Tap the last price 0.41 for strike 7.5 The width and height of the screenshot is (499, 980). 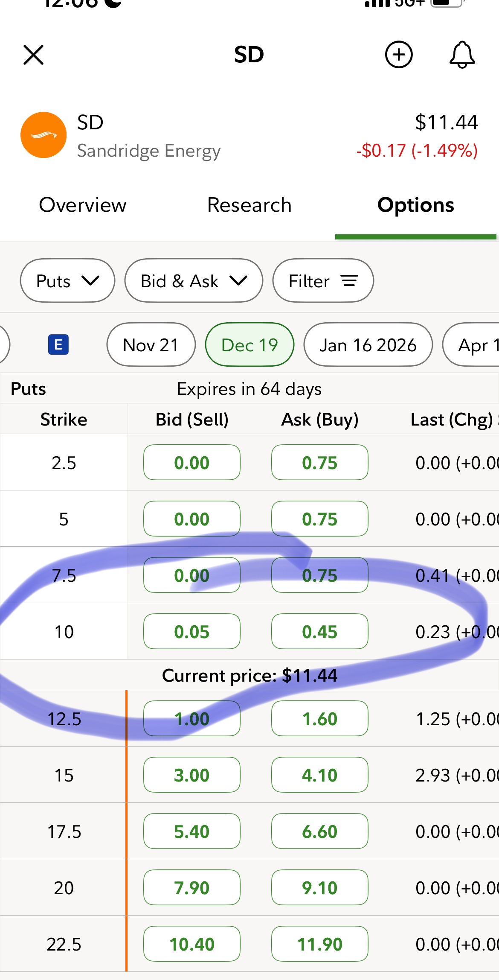433,575
